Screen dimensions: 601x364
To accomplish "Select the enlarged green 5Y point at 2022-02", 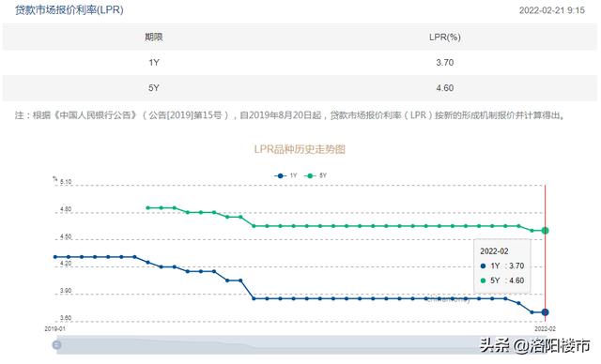I will tap(545, 231).
